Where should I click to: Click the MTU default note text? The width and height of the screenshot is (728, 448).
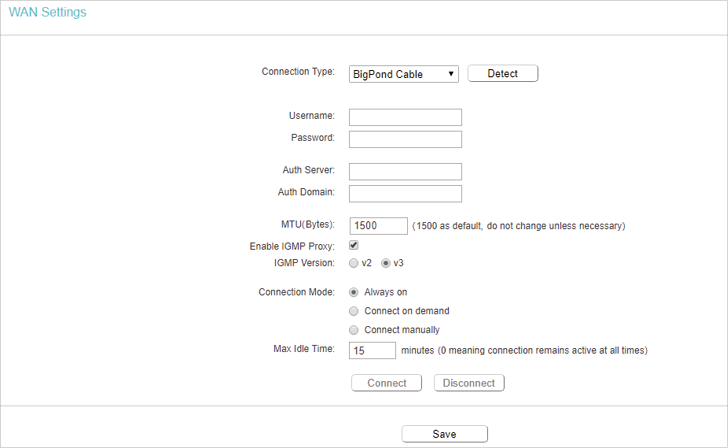click(519, 226)
